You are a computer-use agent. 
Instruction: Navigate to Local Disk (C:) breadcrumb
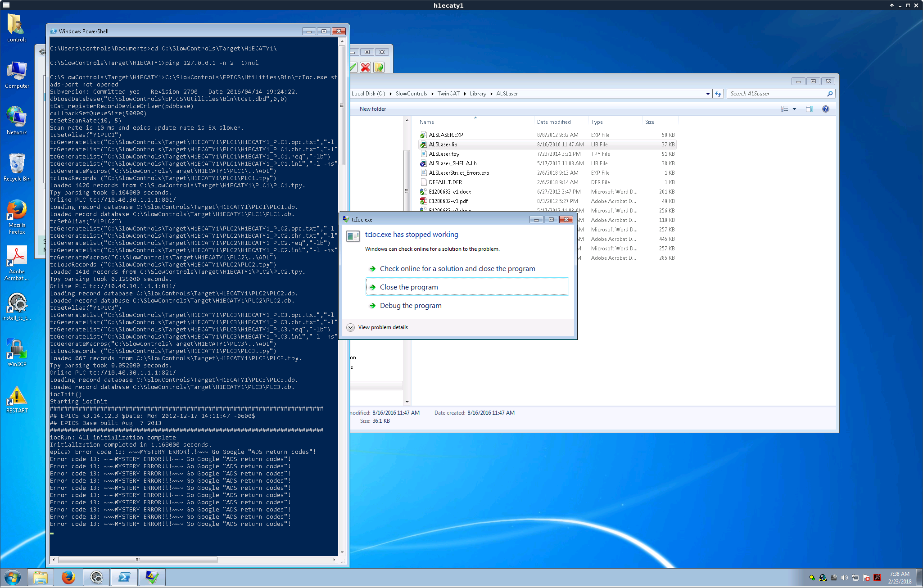[368, 94]
